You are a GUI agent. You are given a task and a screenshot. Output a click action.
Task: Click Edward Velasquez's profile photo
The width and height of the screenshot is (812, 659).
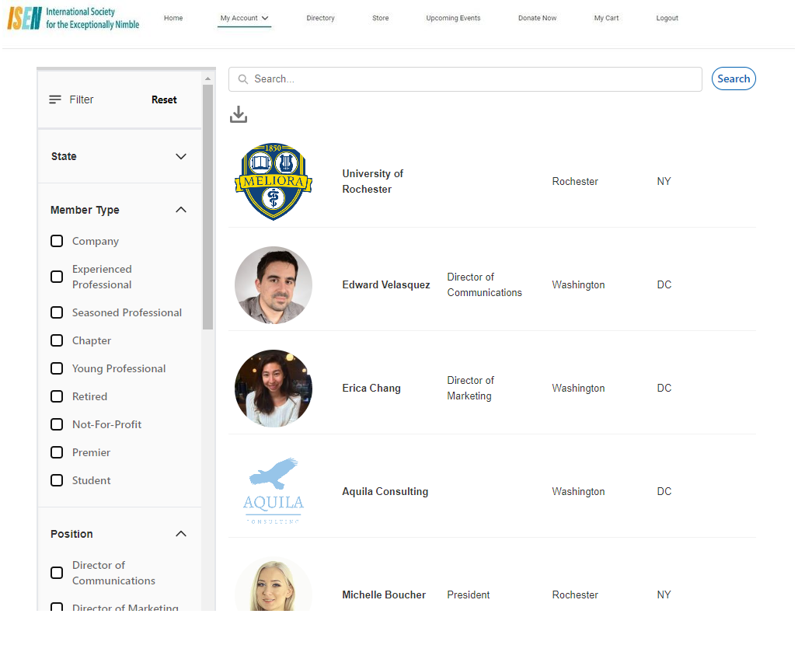click(x=274, y=285)
